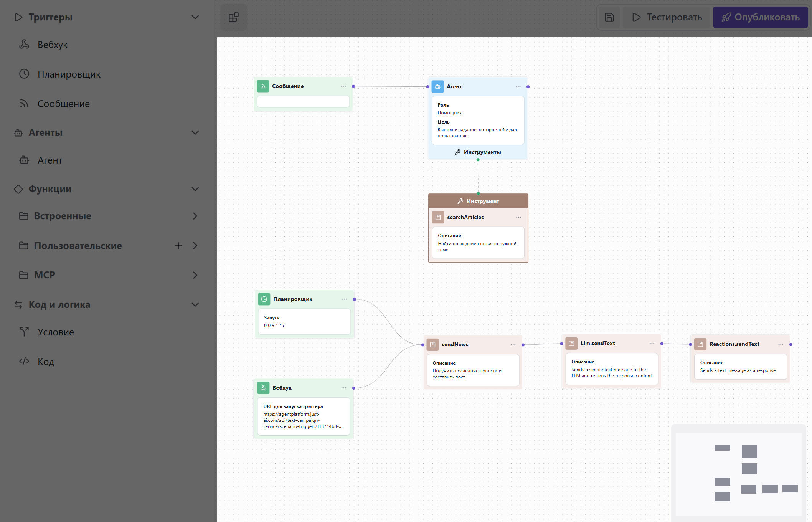This screenshot has width=812, height=522.
Task: Click the minimap overview panel
Action: 738,474
